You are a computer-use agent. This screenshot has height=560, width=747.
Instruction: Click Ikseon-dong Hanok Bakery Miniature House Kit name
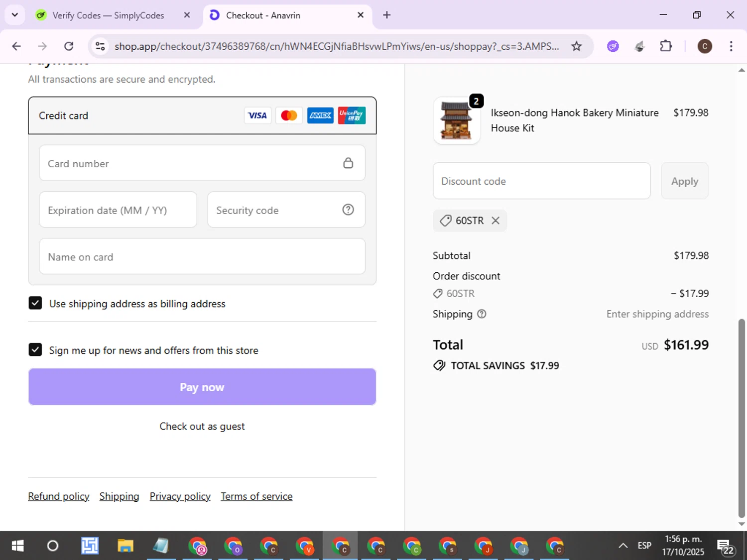pos(575,120)
